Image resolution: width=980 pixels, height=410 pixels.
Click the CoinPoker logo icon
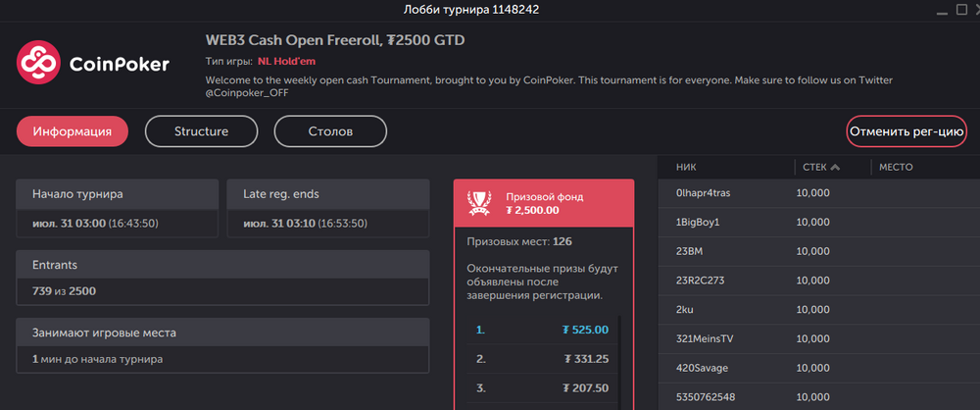[x=38, y=62]
